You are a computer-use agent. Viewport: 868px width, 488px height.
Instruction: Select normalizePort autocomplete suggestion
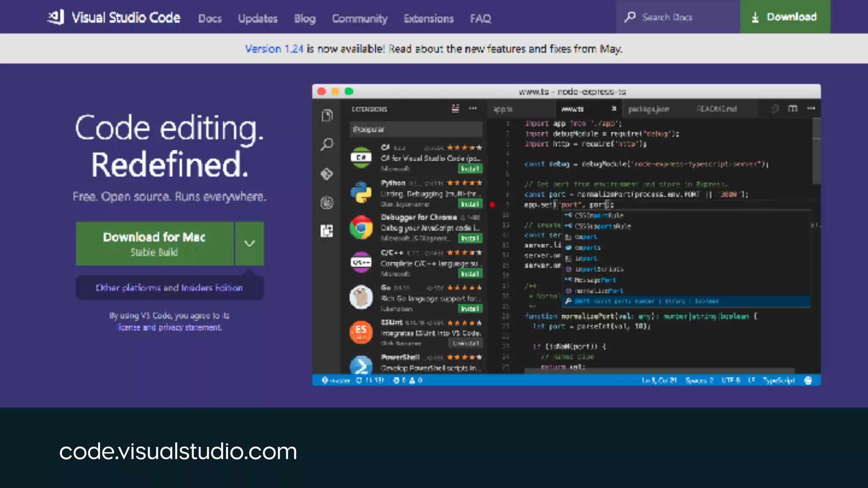pos(686,291)
